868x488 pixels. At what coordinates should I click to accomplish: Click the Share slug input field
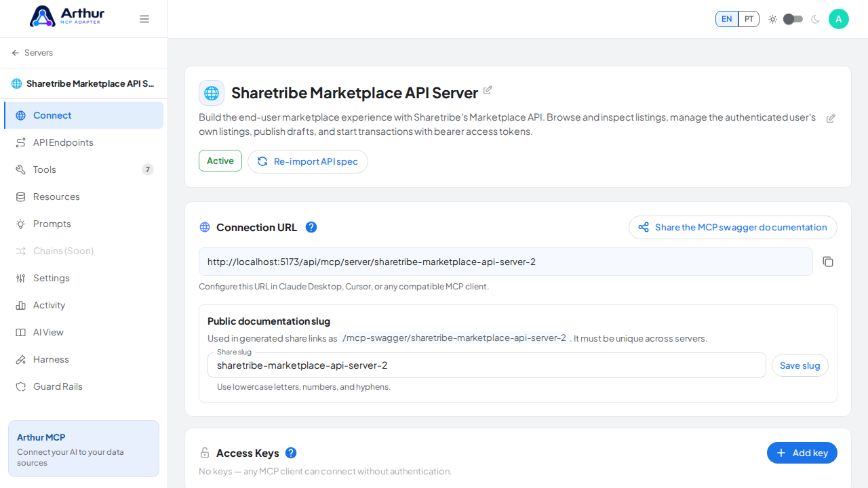click(x=487, y=365)
